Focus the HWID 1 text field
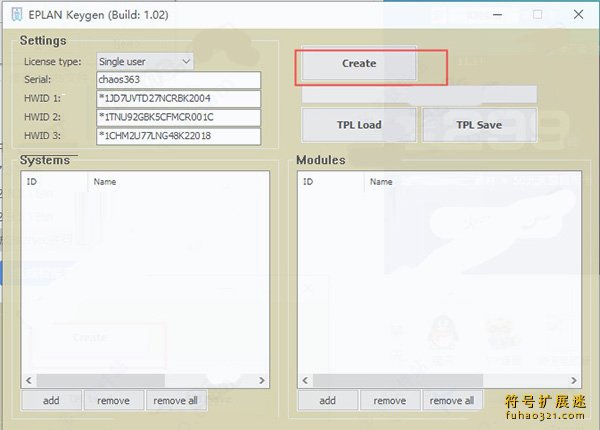600x430 pixels. click(x=178, y=99)
